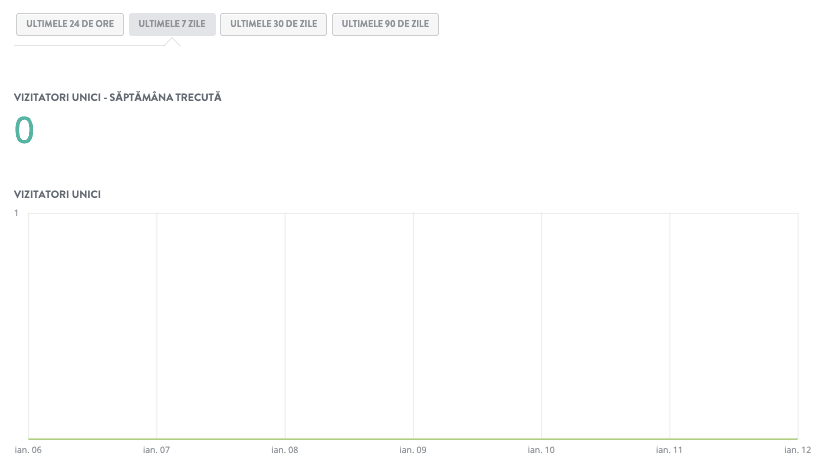Click the ian. 10 axis label
Viewport: 832px width, 469px height.
[x=541, y=450]
